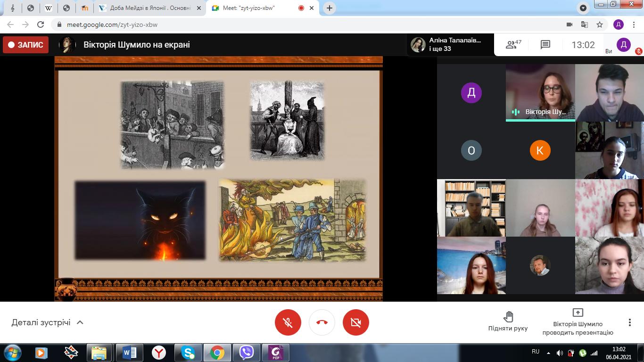Viewport: 644px width, 362px height.
Task: Click the ЗАПИС recording indicator
Action: 25,45
